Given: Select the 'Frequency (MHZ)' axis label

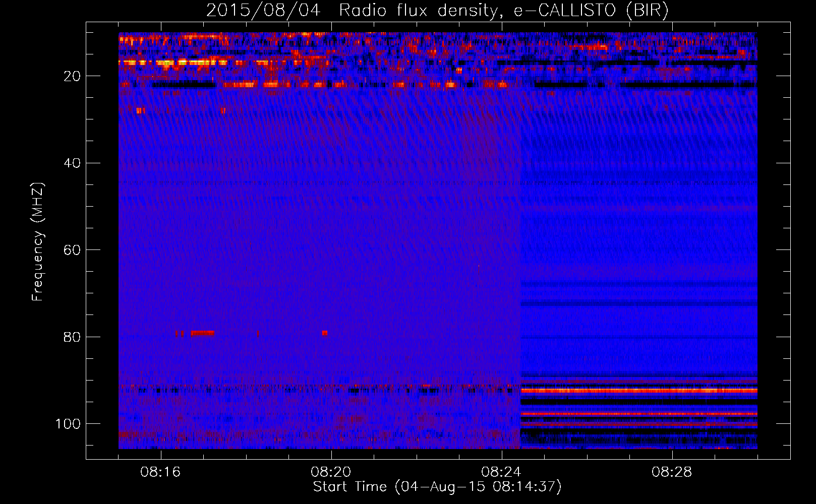Looking at the screenshot, I should click(x=38, y=242).
